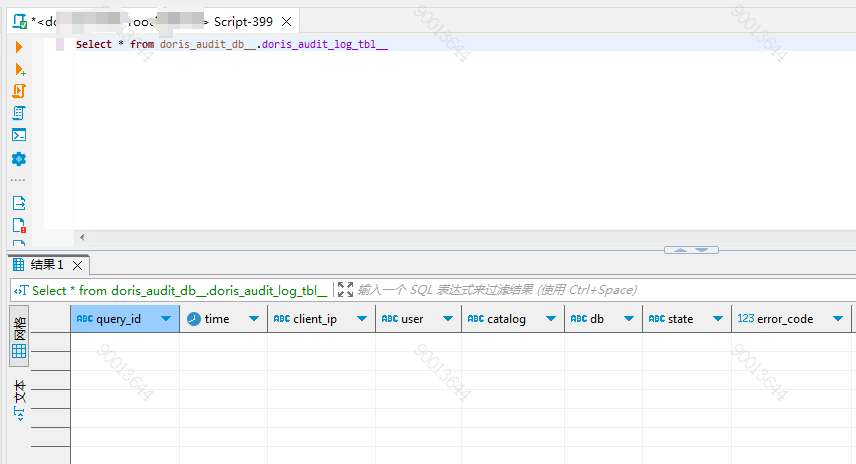This screenshot has width=856, height=464.
Task: Switch to text view (文本) mode
Action: pos(19,397)
